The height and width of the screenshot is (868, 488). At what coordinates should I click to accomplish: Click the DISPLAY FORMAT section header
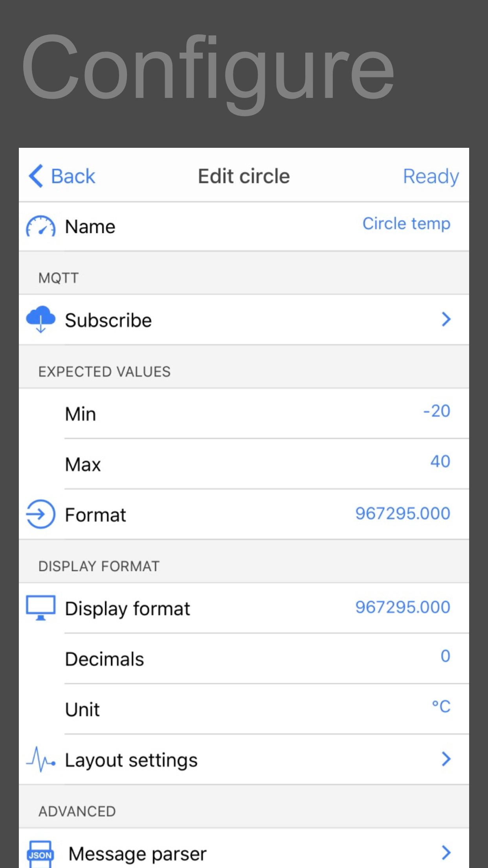99,566
